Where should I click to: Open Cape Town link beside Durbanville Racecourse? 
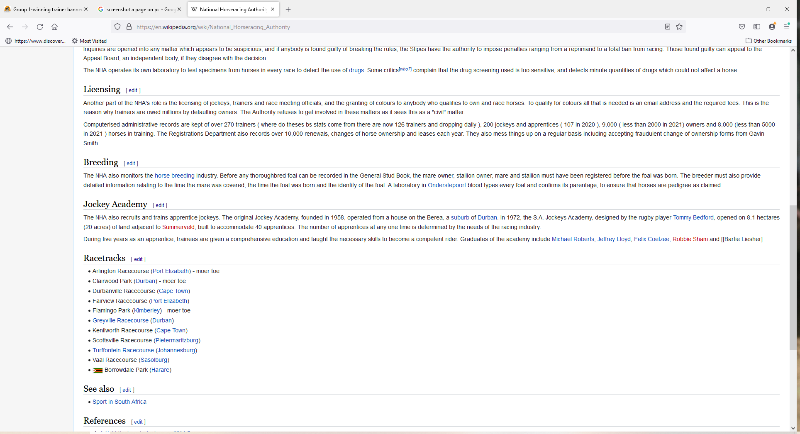[x=174, y=291]
